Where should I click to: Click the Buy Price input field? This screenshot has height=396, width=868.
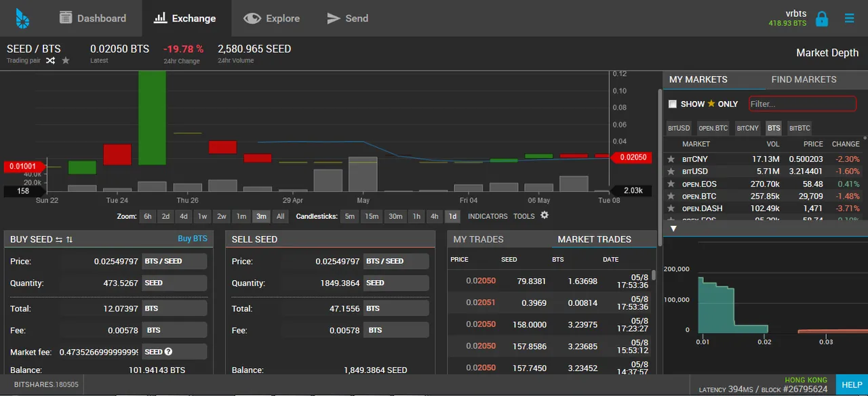100,261
